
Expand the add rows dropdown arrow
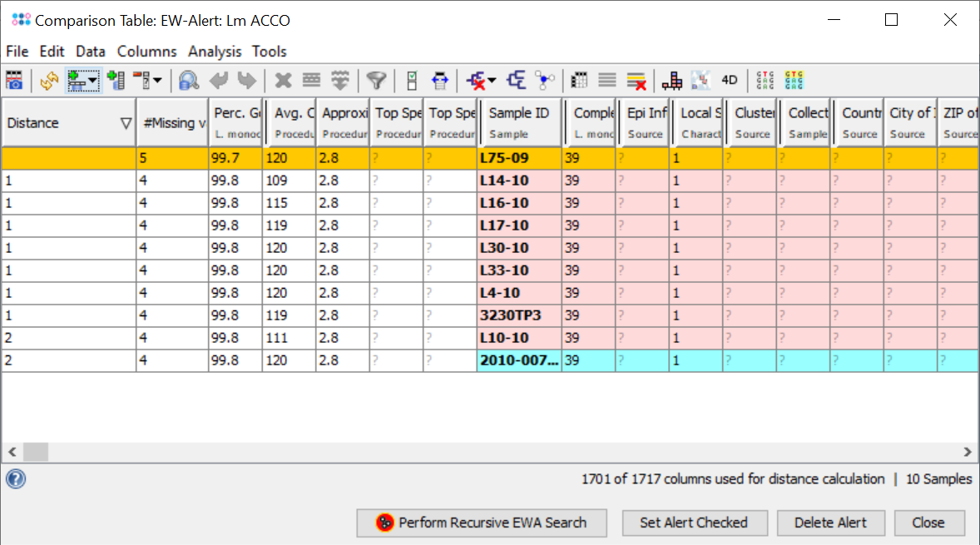(x=93, y=80)
